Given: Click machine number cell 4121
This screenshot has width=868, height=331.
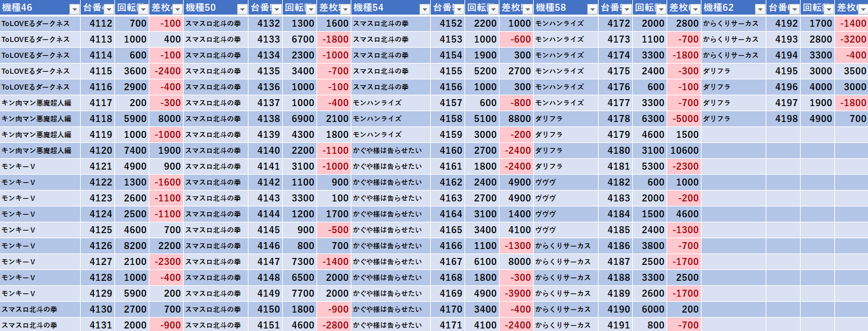Looking at the screenshot, I should pos(98,166).
